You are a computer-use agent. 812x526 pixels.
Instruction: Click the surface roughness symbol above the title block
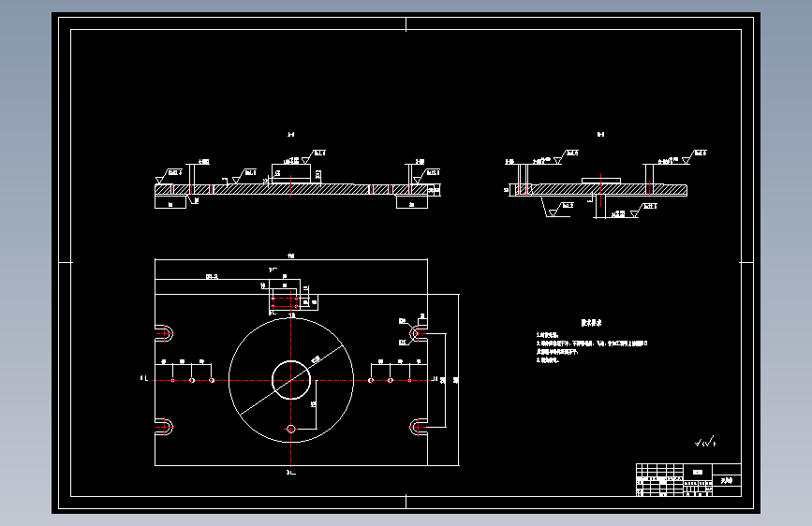click(x=705, y=442)
